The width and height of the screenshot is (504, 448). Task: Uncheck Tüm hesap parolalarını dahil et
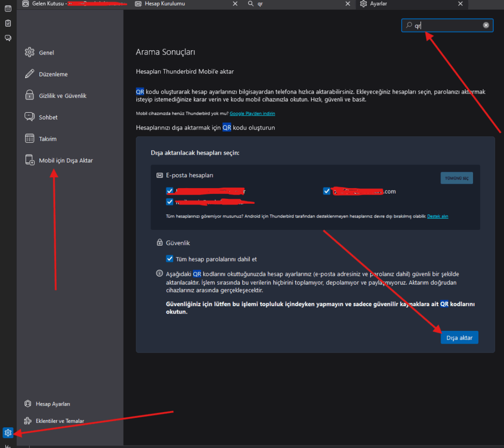[x=170, y=258]
